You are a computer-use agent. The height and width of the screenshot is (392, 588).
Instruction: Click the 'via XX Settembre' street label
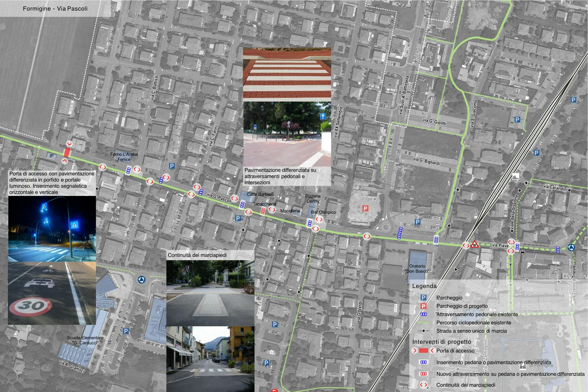338,122
